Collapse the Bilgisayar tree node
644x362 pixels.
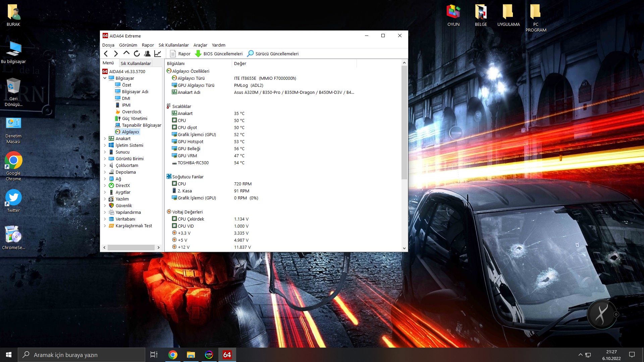(x=105, y=78)
